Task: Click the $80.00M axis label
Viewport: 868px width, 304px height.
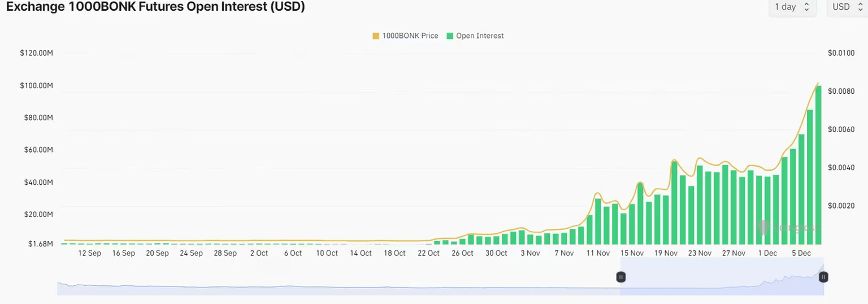Action: 38,118
